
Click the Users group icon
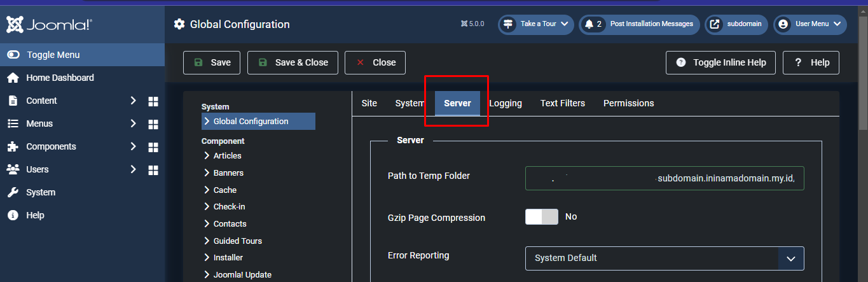(13, 169)
